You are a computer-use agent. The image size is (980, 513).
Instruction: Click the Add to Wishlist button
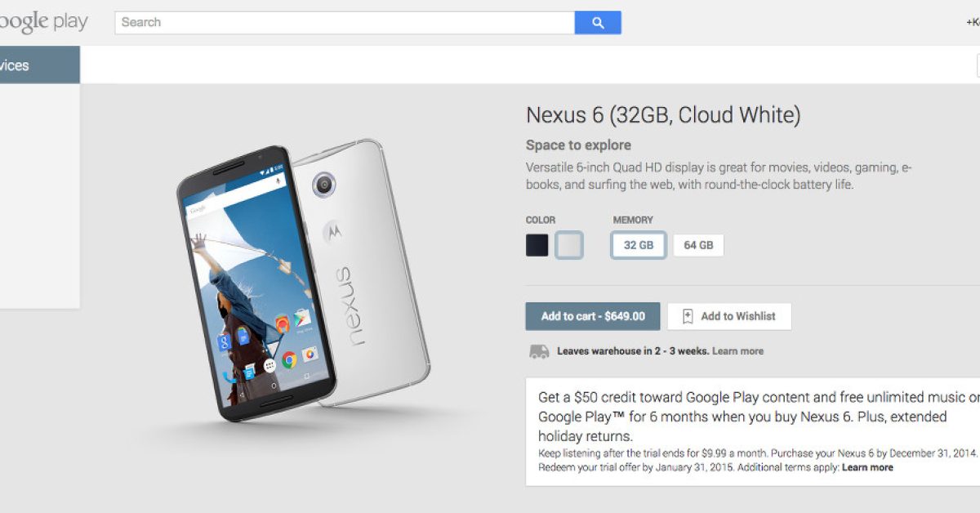pos(729,316)
